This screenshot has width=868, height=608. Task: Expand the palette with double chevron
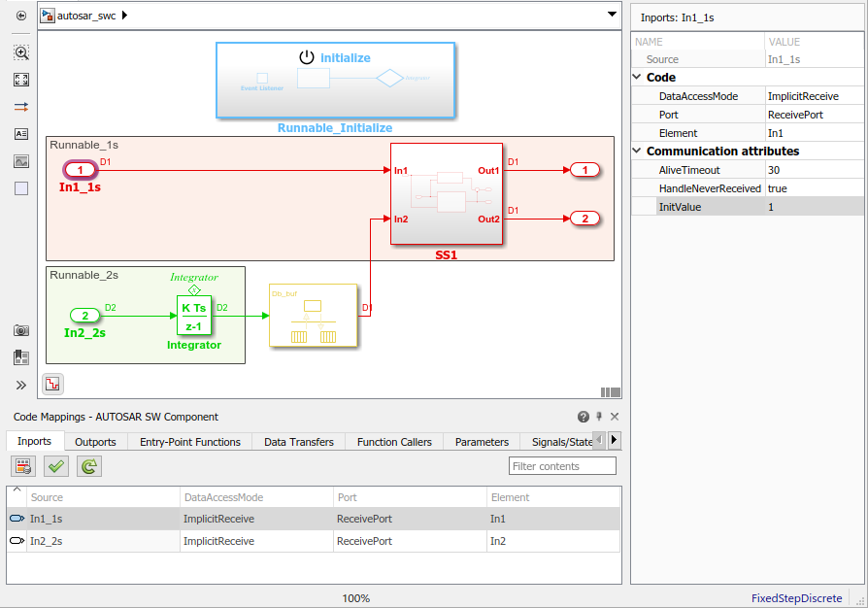pos(21,385)
